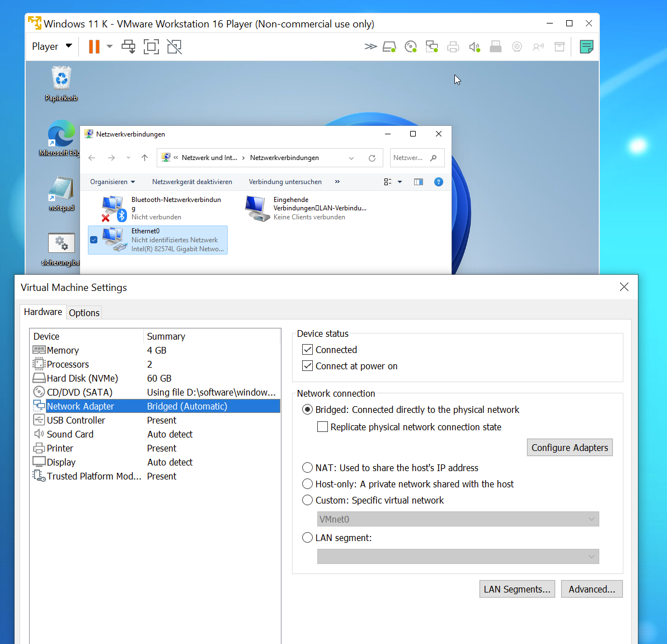
Task: Select Processors in the device list
Action: [x=156, y=365]
